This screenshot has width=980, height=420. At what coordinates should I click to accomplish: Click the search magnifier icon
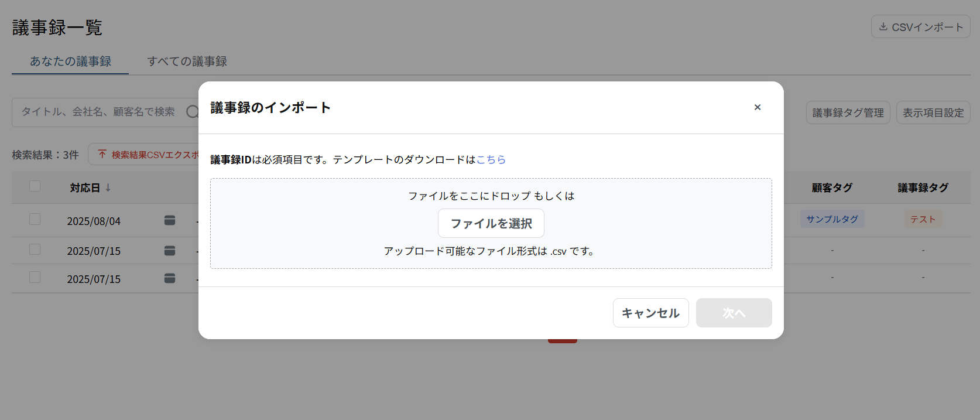point(192,111)
